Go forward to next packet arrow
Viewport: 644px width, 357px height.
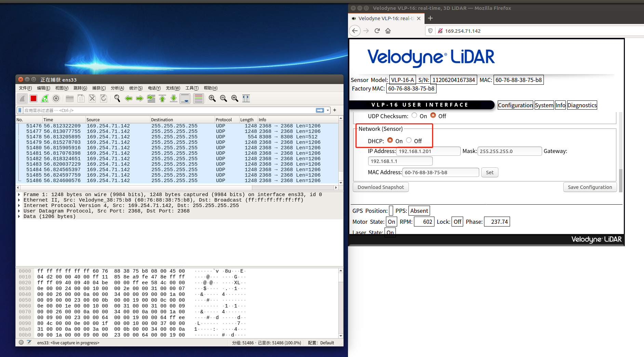click(140, 98)
